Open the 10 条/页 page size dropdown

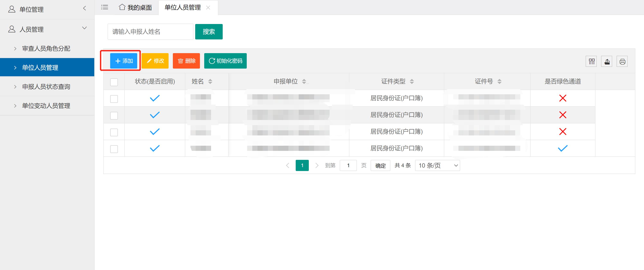point(437,165)
